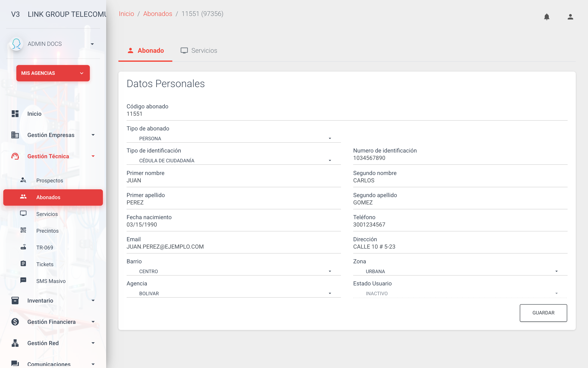Click the V3 logo text
Image resolution: width=588 pixels, height=368 pixels.
pyautogui.click(x=15, y=14)
